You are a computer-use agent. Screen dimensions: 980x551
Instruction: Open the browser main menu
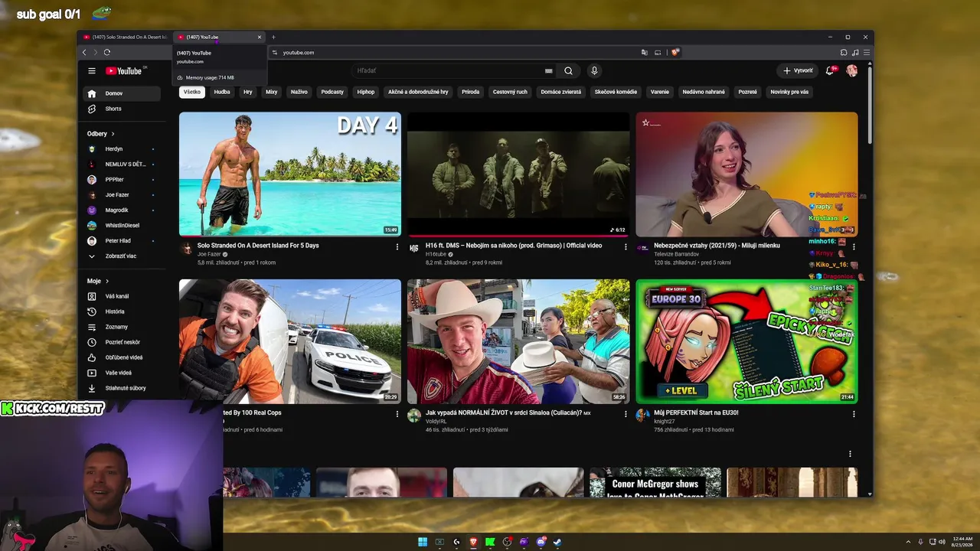click(x=866, y=52)
